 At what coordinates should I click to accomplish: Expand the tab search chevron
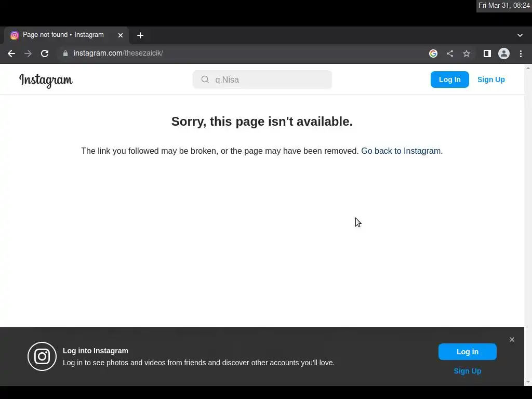pos(520,35)
